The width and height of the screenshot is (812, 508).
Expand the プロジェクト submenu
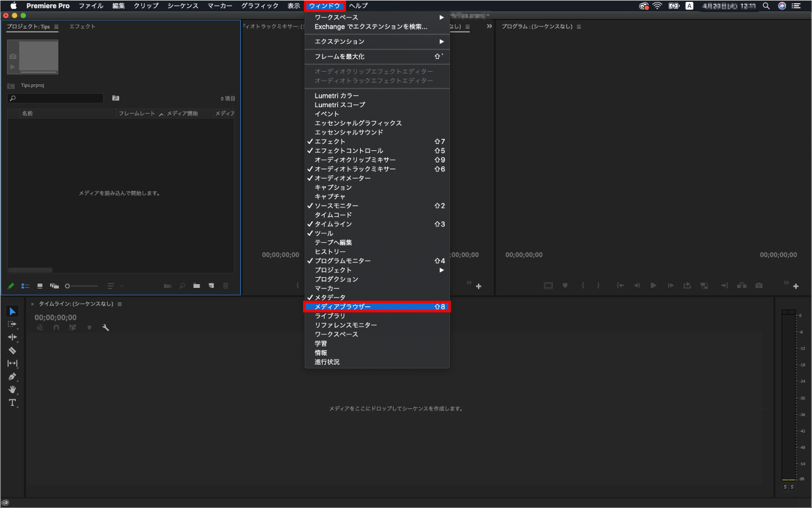[377, 270]
